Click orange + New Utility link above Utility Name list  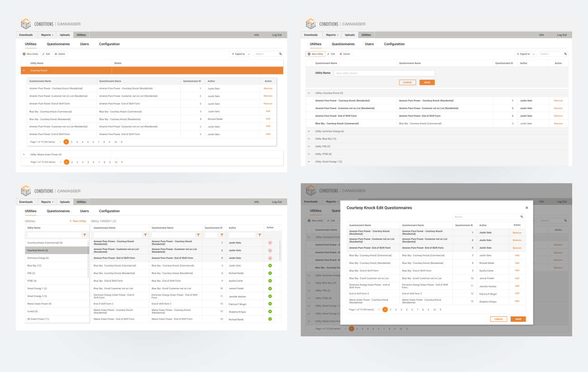[x=78, y=221]
